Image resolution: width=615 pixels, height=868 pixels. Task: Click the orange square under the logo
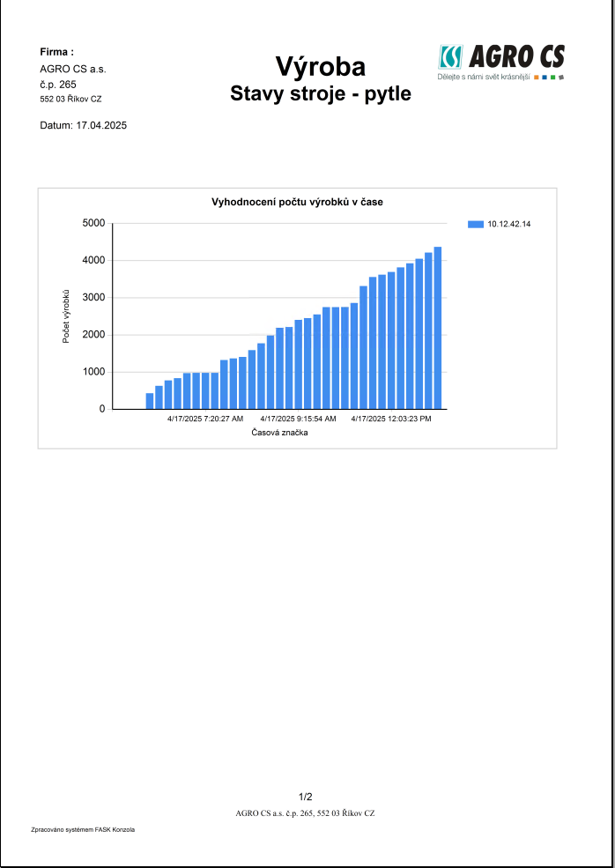click(537, 78)
